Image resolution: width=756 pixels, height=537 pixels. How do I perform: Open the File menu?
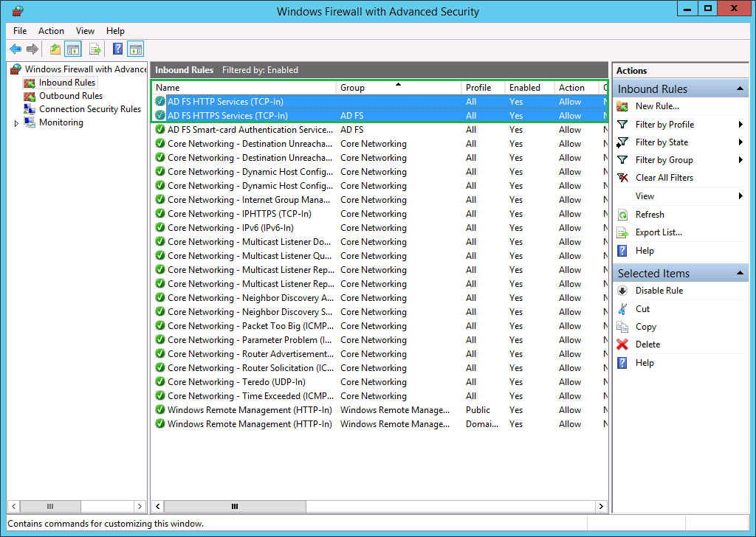click(20, 31)
